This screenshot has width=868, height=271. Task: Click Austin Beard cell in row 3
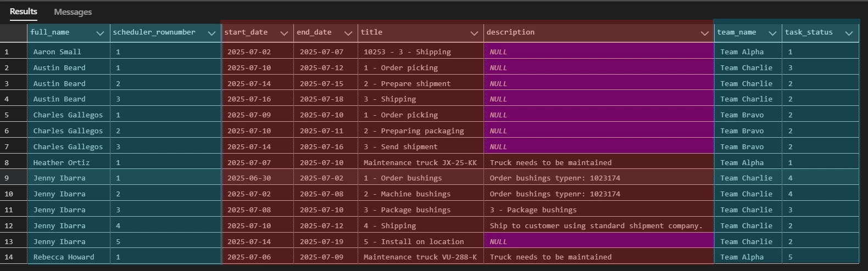click(x=69, y=83)
